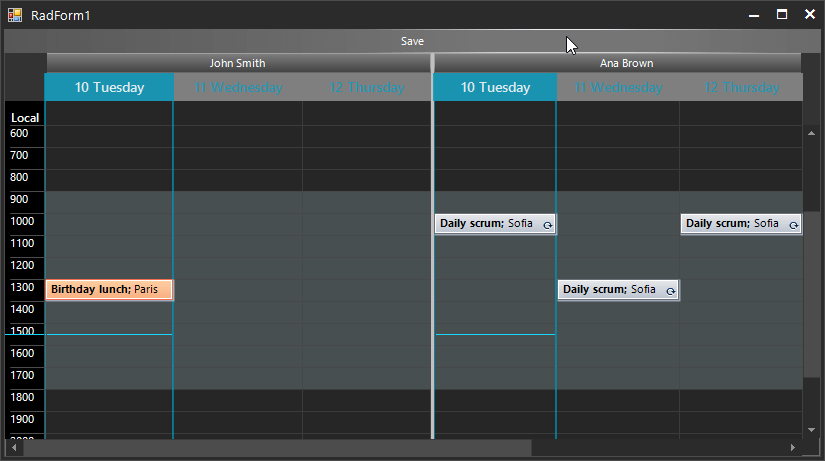Select Ana Brown resource header
This screenshot has width=825, height=461.
(618, 63)
